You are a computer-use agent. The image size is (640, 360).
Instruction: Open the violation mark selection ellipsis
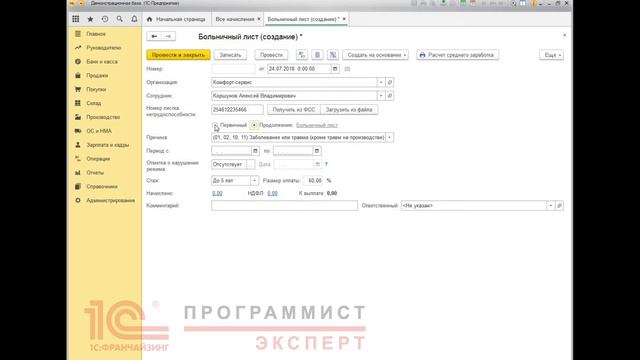(x=251, y=164)
